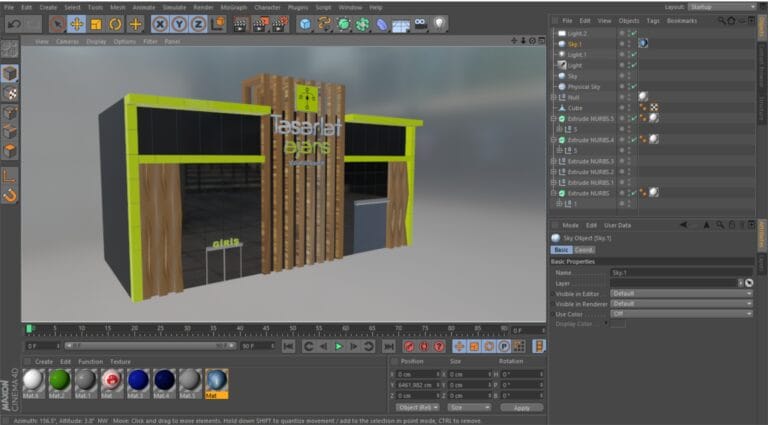This screenshot has height=425, width=768.
Task: Open the Visible in Renderer dropdown
Action: click(681, 304)
